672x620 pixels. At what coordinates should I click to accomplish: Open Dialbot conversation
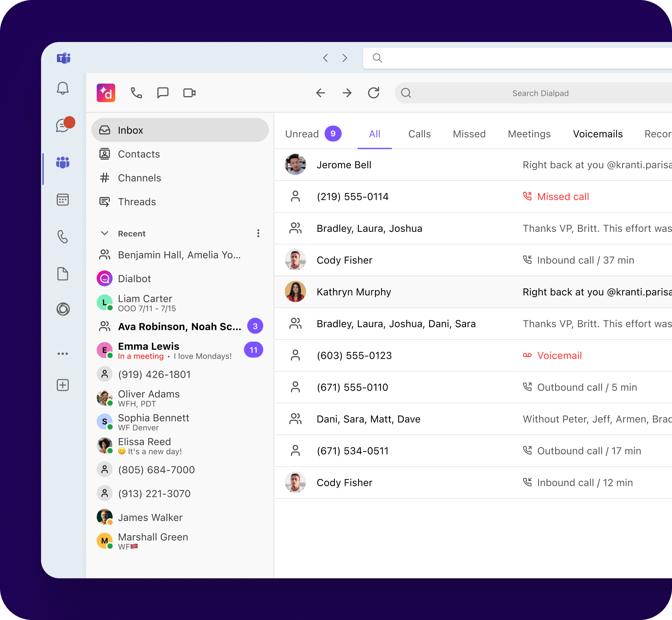180,278
